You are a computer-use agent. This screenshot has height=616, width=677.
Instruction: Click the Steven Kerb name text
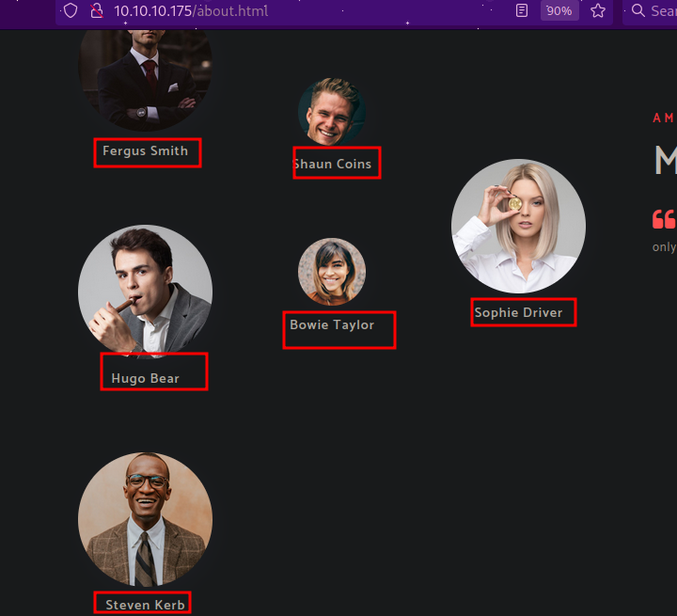tap(145, 605)
